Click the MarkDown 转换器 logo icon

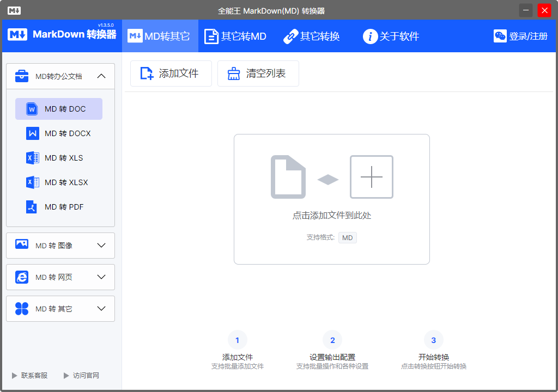[17, 34]
